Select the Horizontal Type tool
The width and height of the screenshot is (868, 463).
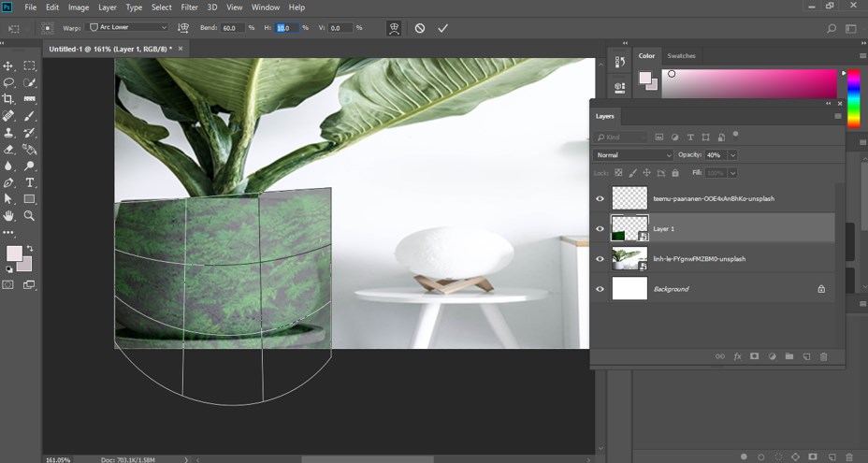point(30,182)
